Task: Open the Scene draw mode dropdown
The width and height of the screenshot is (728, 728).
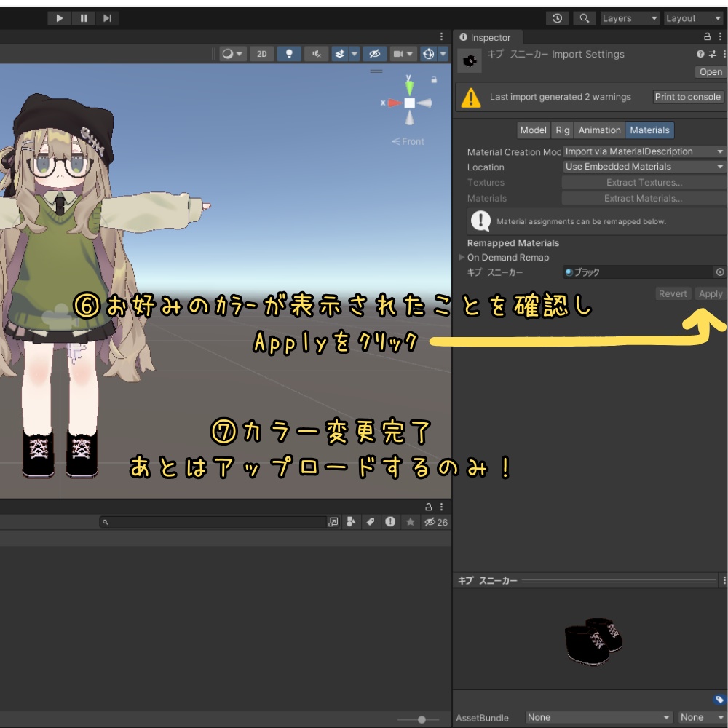Action: pos(232,54)
